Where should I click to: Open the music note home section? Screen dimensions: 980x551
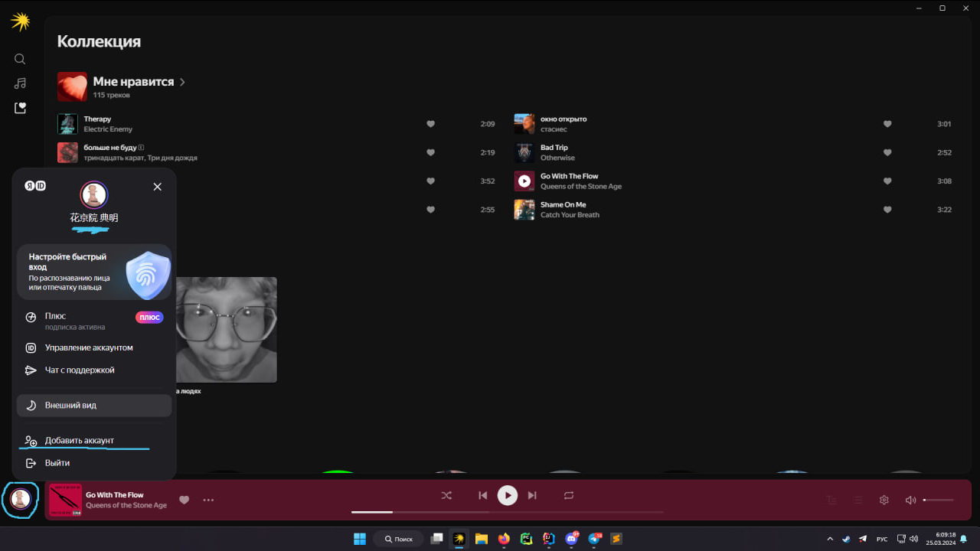[x=20, y=83]
